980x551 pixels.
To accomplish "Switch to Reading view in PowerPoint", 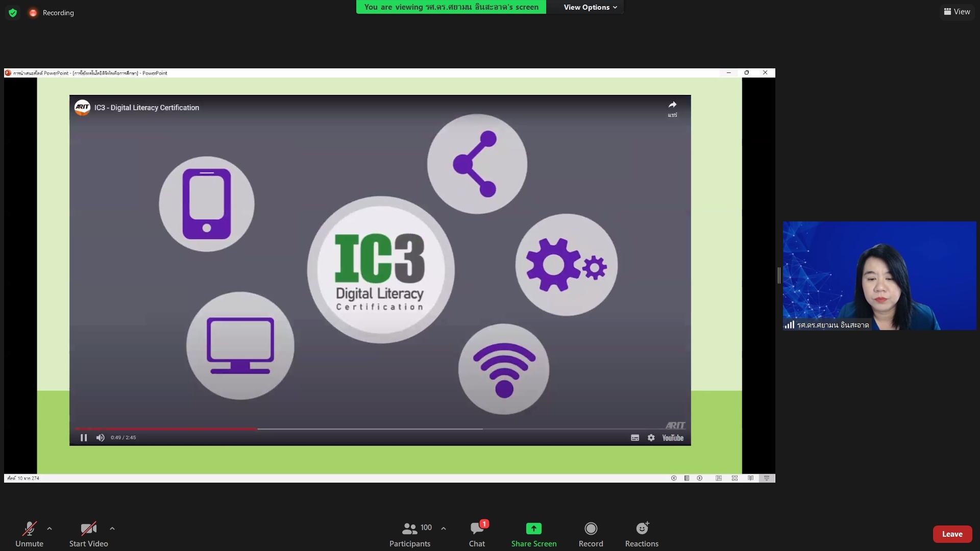I will click(750, 478).
